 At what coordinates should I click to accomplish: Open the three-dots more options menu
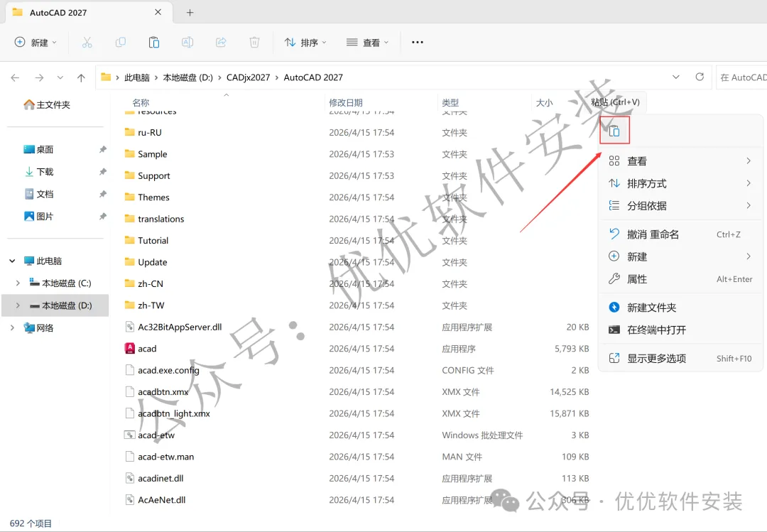(418, 43)
